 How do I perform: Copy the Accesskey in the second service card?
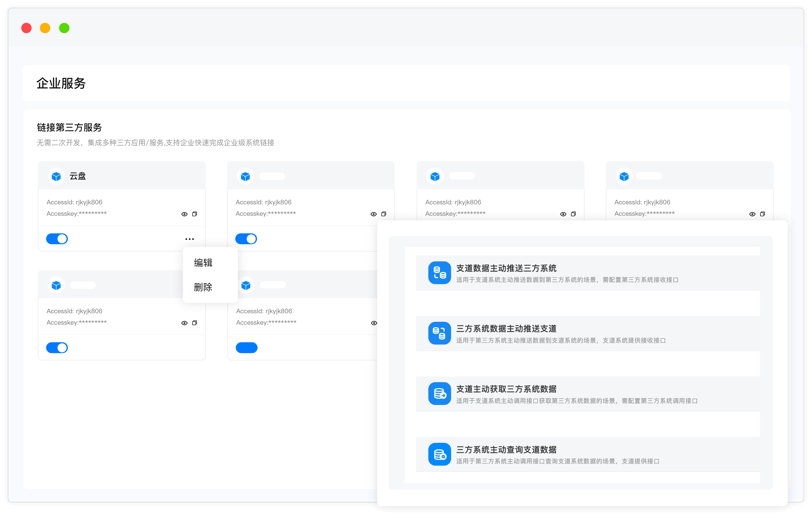coord(384,214)
